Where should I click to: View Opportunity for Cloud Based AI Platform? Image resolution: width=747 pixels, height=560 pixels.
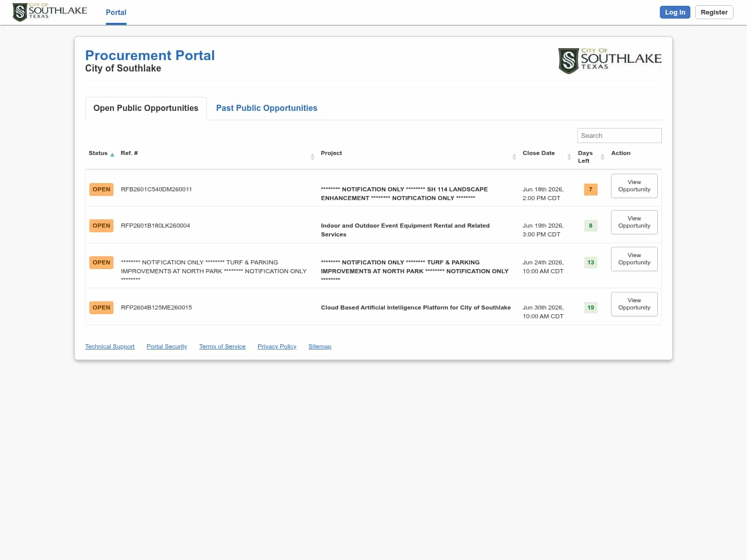coord(634,304)
